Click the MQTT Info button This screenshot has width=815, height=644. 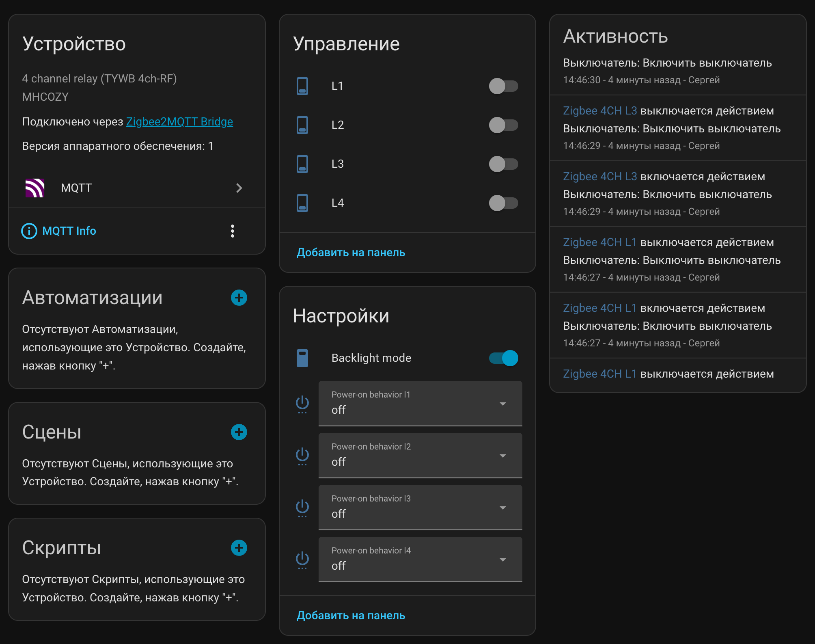[x=59, y=231]
